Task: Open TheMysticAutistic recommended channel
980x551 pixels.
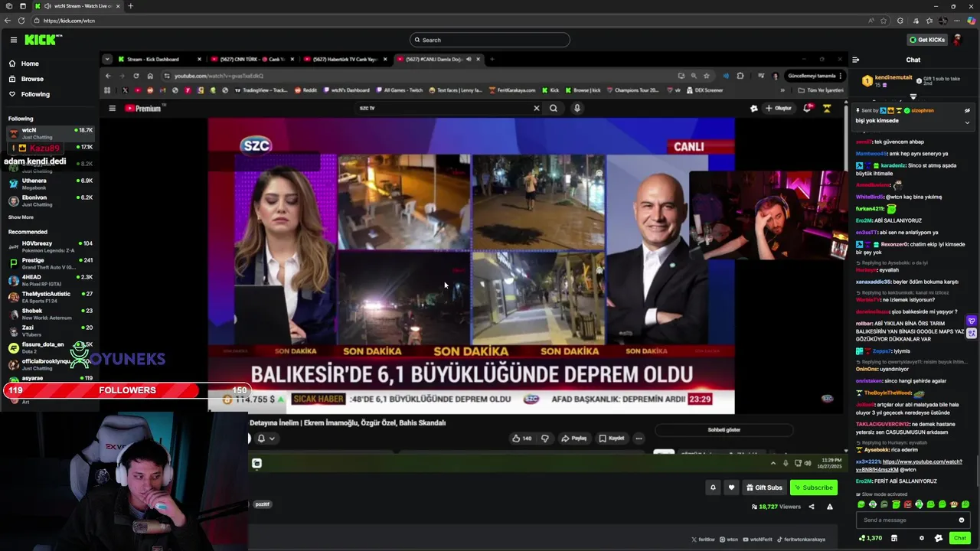Action: (50, 297)
